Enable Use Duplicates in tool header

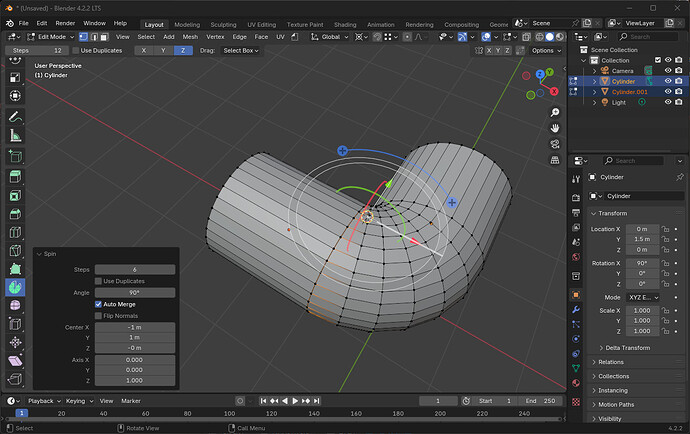click(76, 51)
